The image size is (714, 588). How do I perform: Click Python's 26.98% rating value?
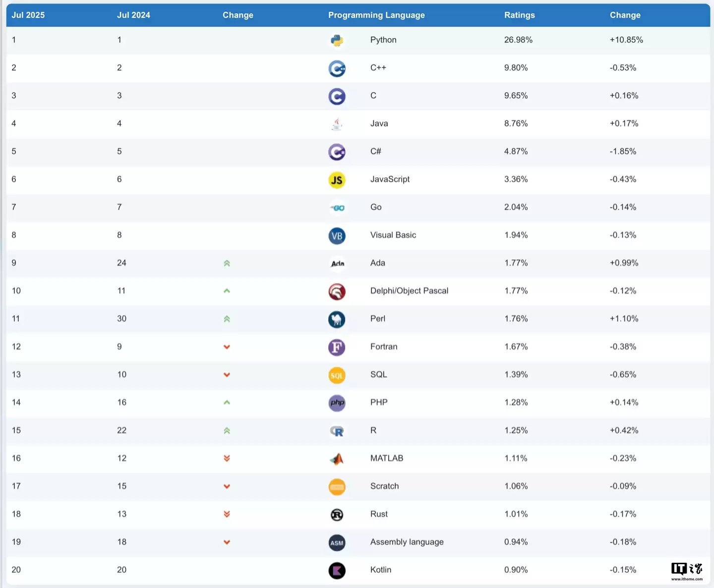pos(518,40)
